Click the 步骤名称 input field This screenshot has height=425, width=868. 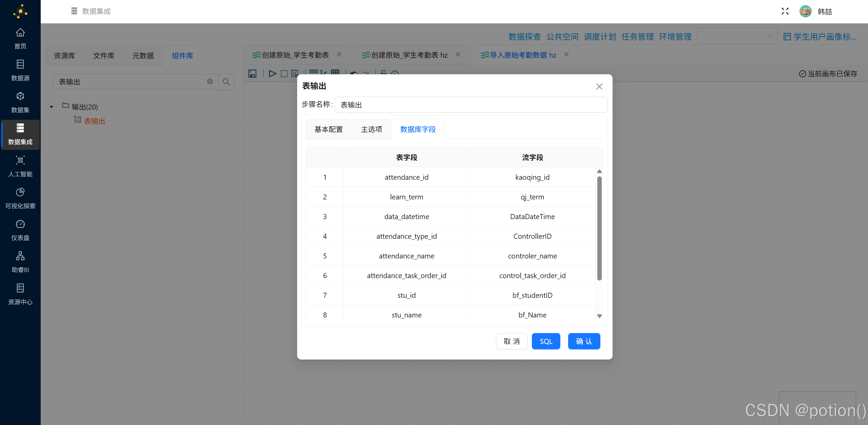click(x=471, y=104)
